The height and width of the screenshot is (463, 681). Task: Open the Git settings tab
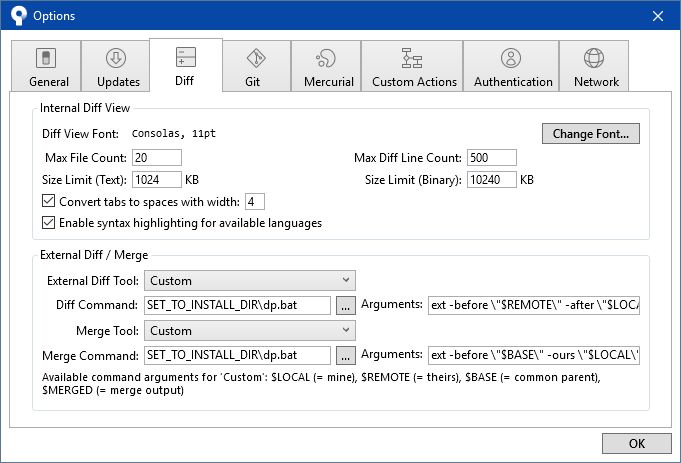[256, 66]
